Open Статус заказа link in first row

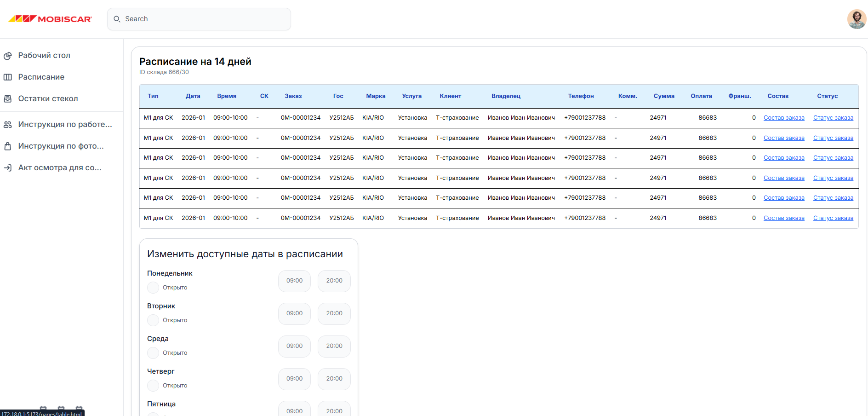point(833,118)
